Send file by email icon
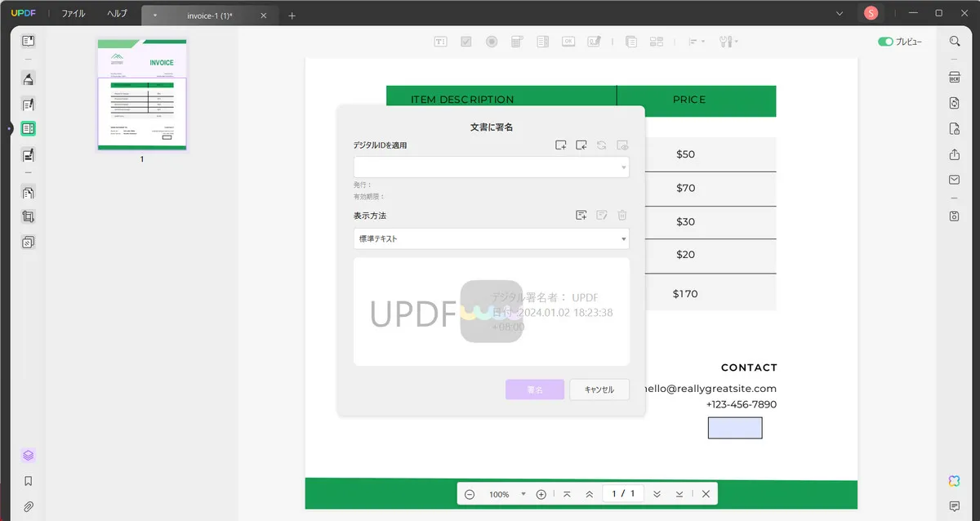This screenshot has height=521, width=980. click(954, 180)
